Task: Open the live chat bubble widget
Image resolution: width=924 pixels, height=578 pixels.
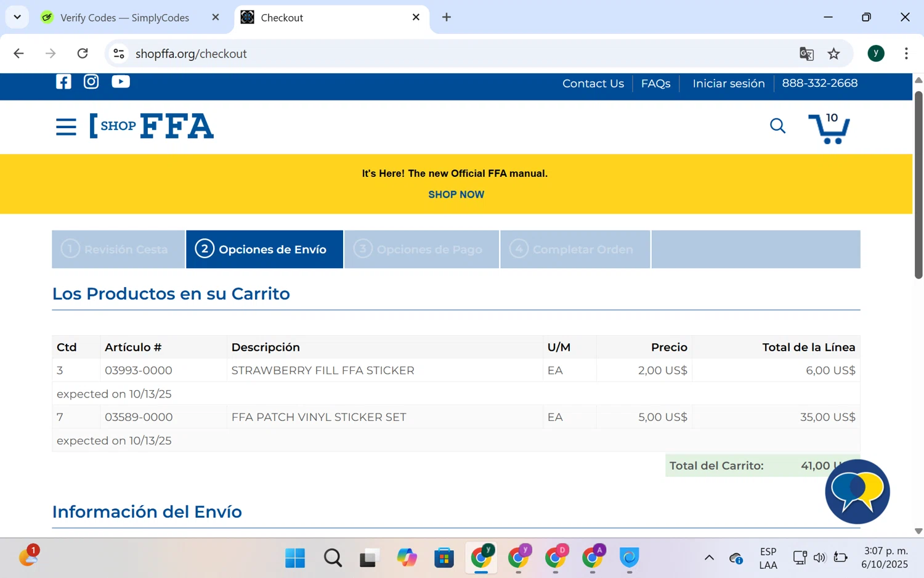Action: pyautogui.click(x=857, y=492)
